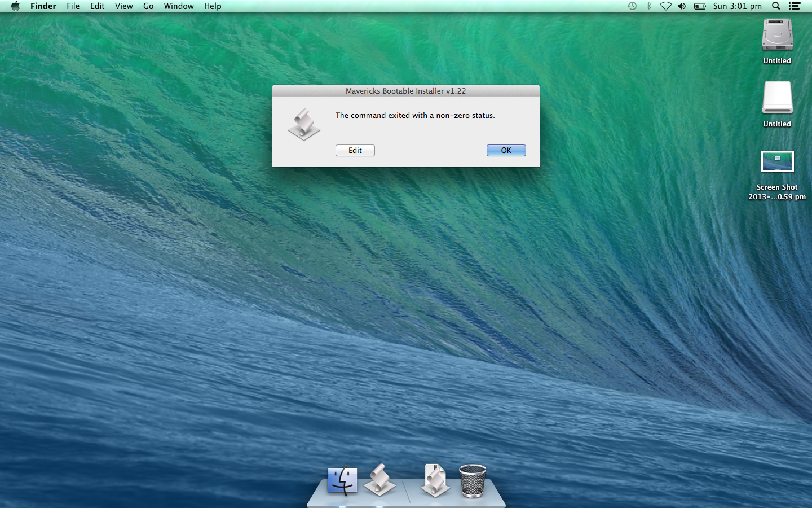Viewport: 812px width, 508px height.
Task: Click the Edit button in the dialog
Action: click(355, 150)
